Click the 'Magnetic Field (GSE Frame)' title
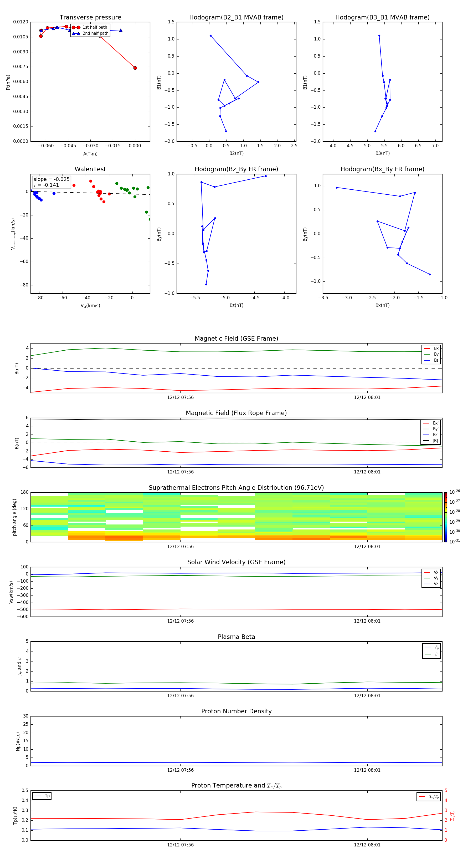The height and width of the screenshot is (868, 473). click(236, 339)
